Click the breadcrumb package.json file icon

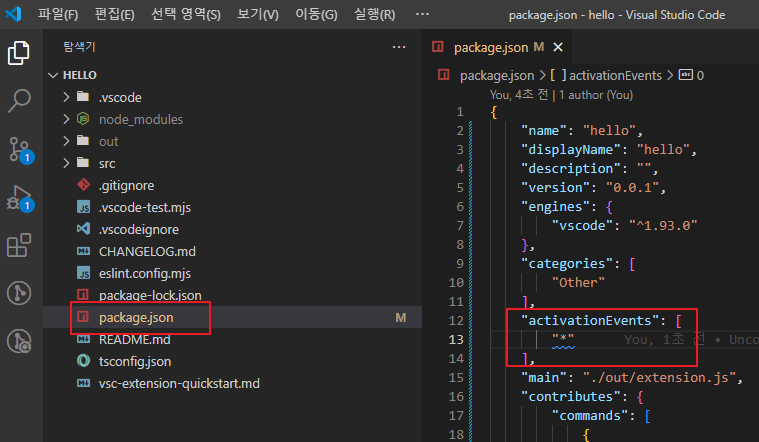(443, 75)
